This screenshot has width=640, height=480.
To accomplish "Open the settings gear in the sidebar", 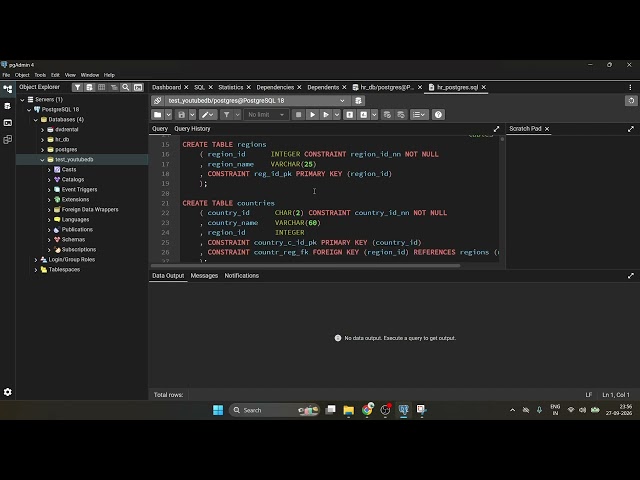I will coord(8,392).
